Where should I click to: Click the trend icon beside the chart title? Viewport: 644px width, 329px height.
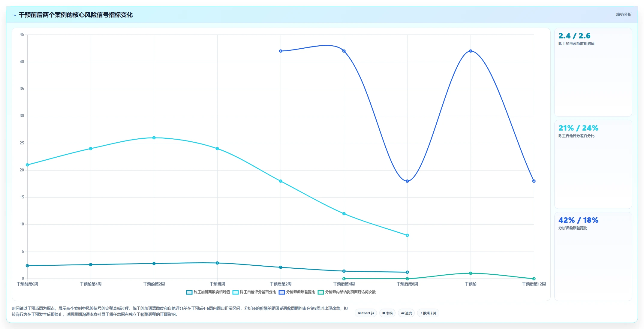point(14,15)
